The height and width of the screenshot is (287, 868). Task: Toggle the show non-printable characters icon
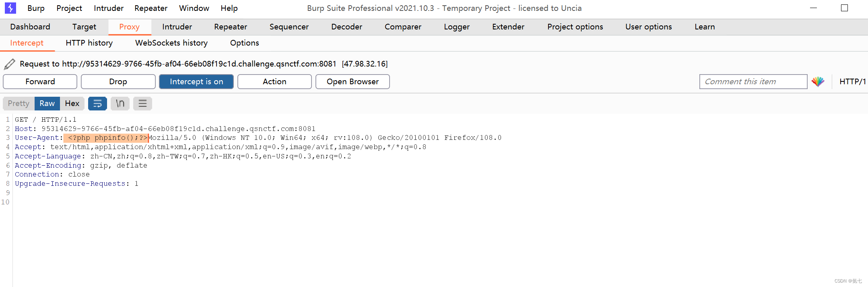[x=120, y=104]
